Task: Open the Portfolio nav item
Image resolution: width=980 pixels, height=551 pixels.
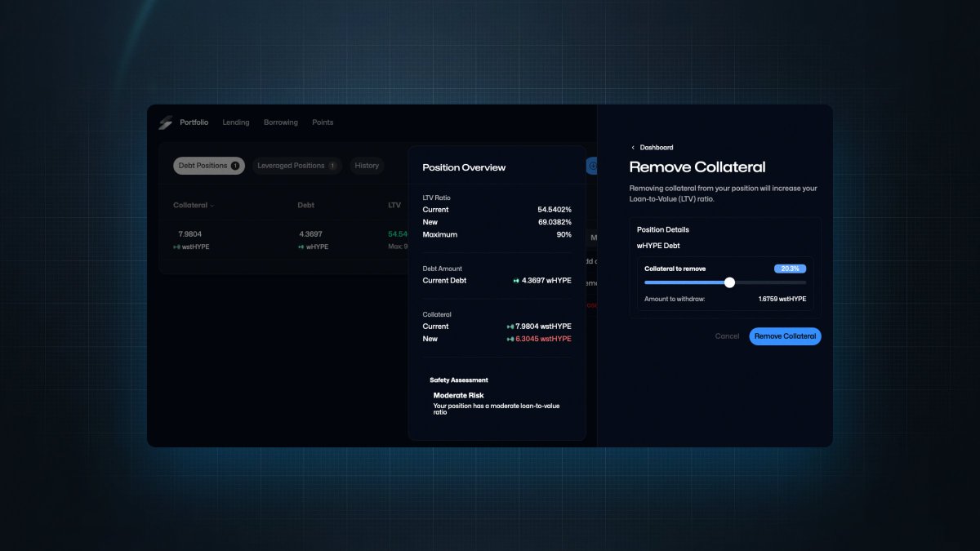Action: tap(194, 122)
